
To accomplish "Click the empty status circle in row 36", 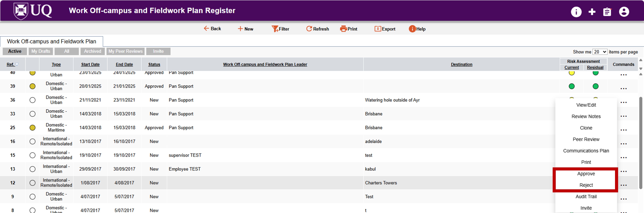I will (x=32, y=100).
